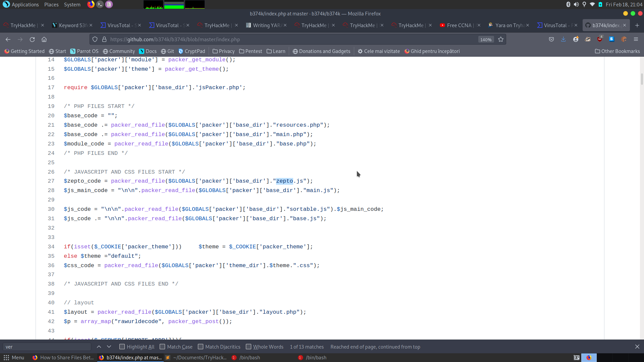Click the reload page icon
The image size is (644, 362).
[32, 40]
